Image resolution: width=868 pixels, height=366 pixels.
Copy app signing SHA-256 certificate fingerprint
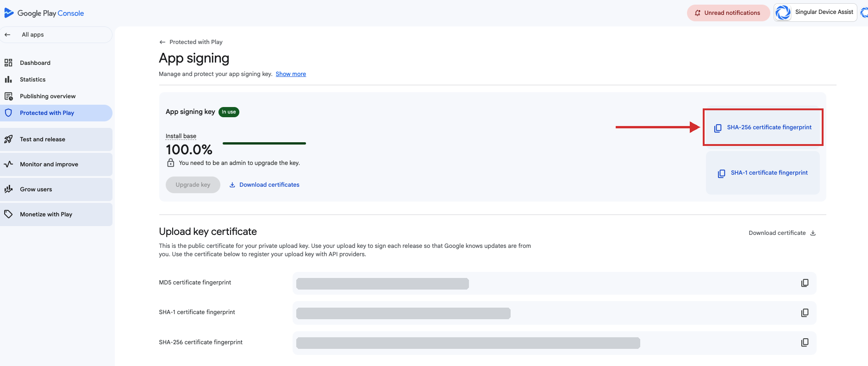point(763,127)
